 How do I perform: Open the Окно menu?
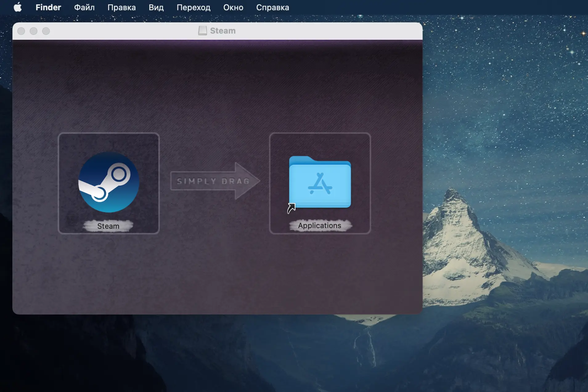tap(233, 7)
